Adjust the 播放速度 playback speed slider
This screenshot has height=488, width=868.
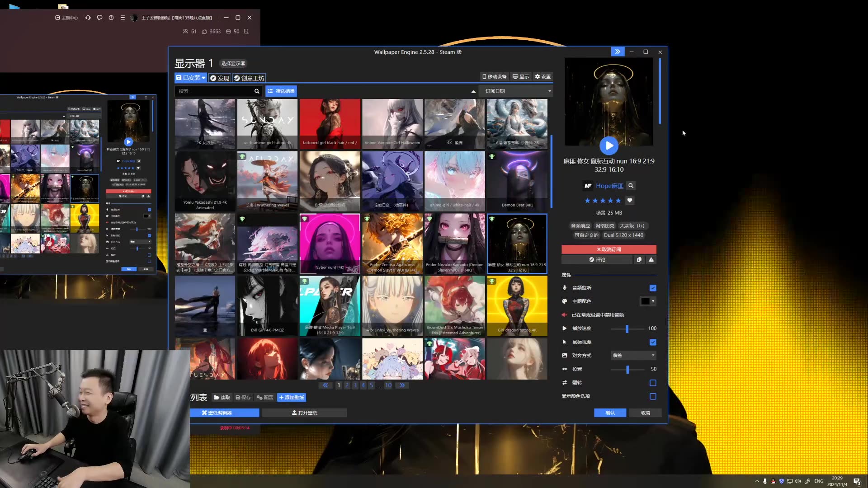tap(627, 328)
